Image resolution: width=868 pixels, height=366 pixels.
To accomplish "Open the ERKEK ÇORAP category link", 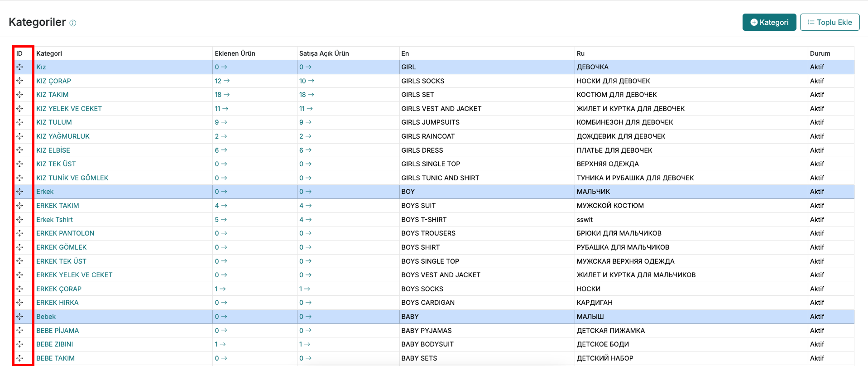I will (x=59, y=289).
